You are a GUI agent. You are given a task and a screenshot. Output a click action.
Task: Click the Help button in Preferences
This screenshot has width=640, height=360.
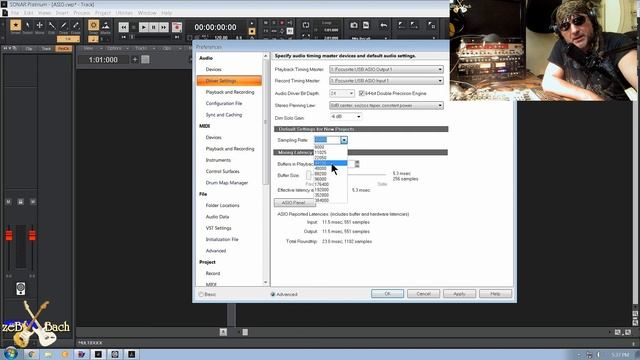click(x=495, y=293)
